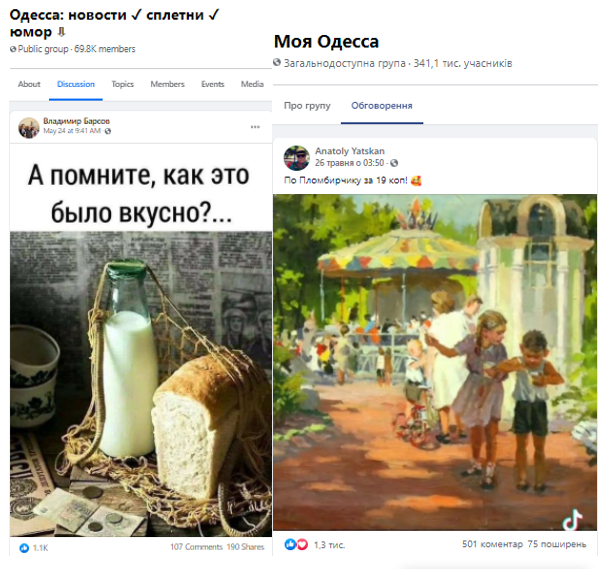Viewport: 606px width, 569px height.
Task: Open the carousel park painting image
Action: [x=435, y=362]
